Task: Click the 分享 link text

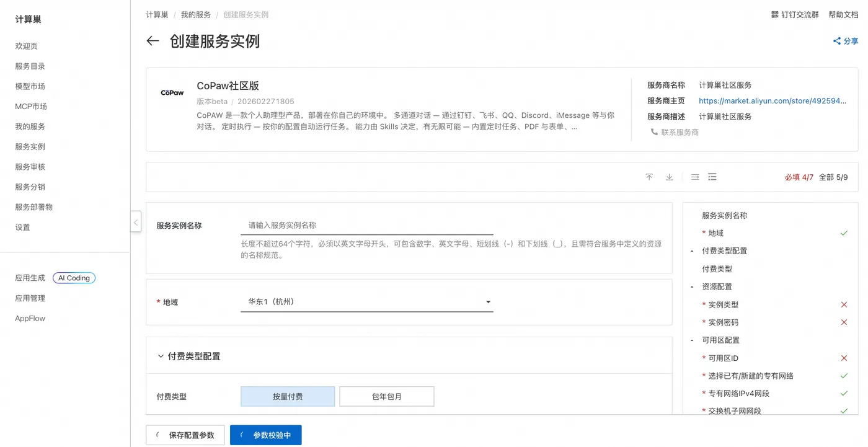Action: [851, 41]
